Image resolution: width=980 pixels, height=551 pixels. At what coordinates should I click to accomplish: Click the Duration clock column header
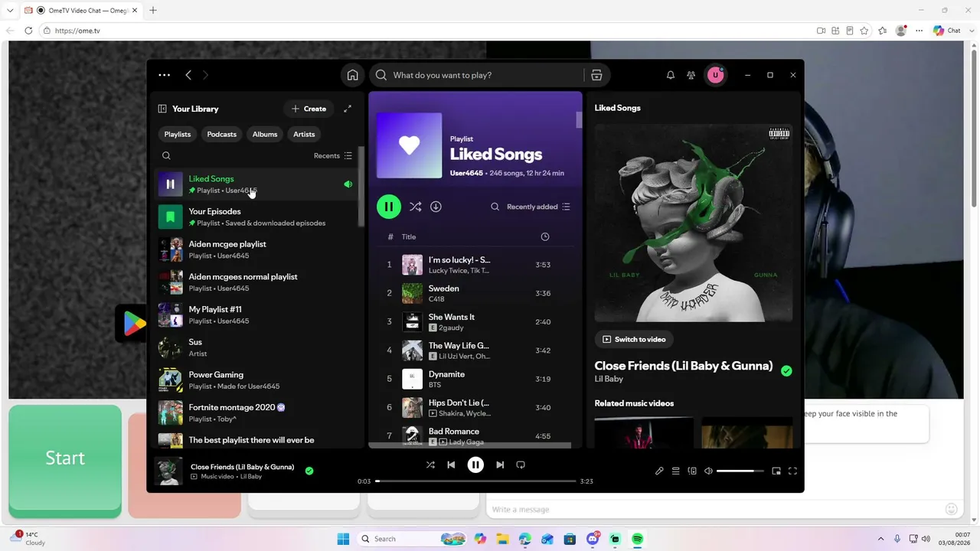(545, 237)
